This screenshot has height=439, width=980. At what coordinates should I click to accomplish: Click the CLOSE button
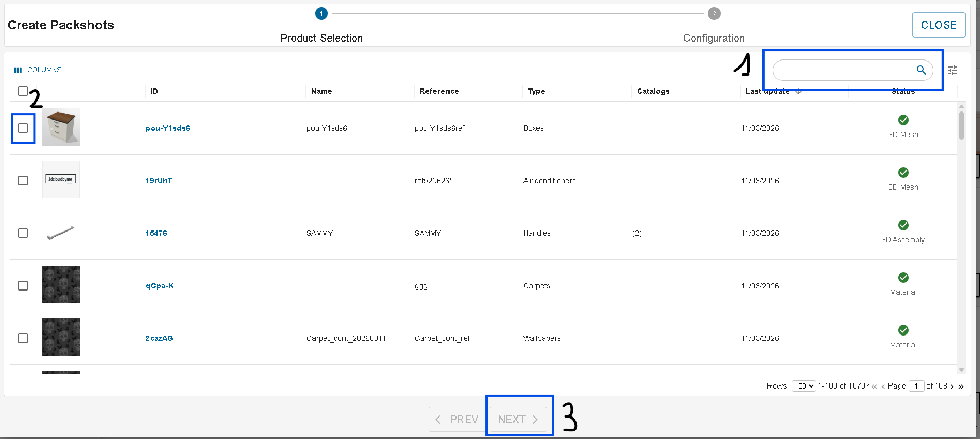[938, 25]
